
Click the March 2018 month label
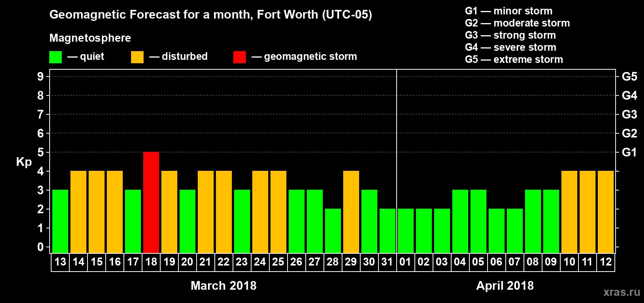(224, 286)
